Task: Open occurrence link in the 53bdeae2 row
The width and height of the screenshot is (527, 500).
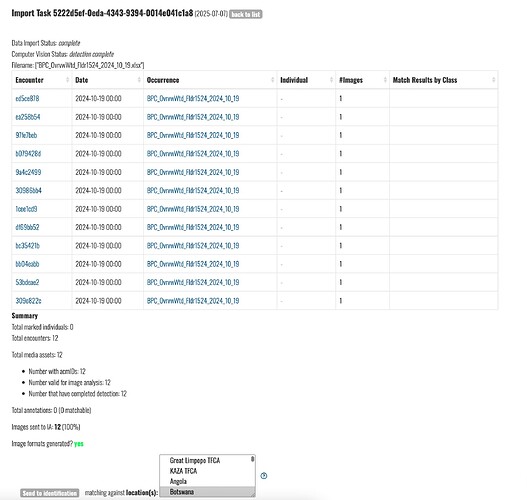Action: pyautogui.click(x=193, y=282)
